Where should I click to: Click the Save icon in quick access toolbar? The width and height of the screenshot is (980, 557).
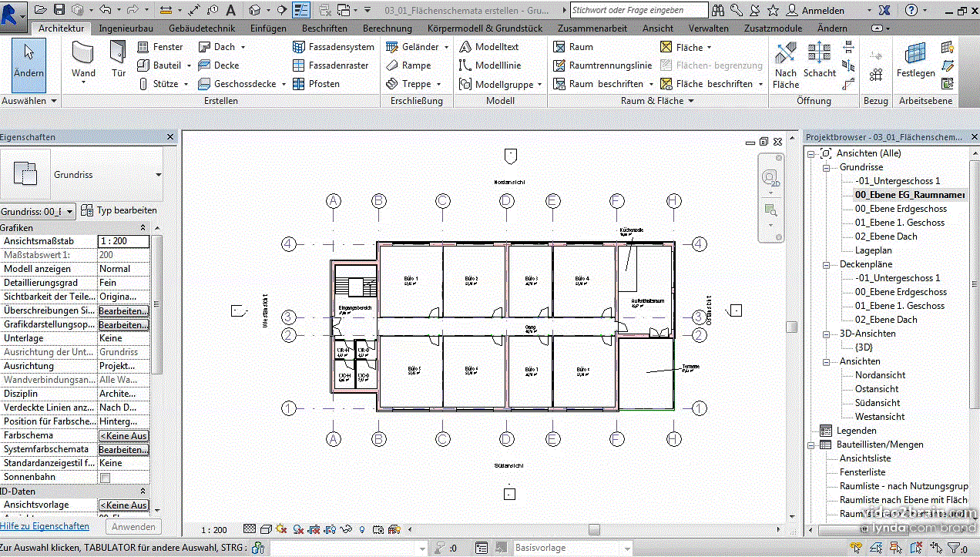tap(59, 10)
